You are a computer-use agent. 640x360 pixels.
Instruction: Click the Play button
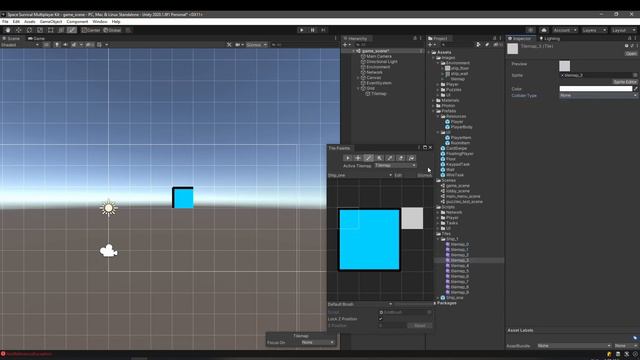pyautogui.click(x=302, y=30)
